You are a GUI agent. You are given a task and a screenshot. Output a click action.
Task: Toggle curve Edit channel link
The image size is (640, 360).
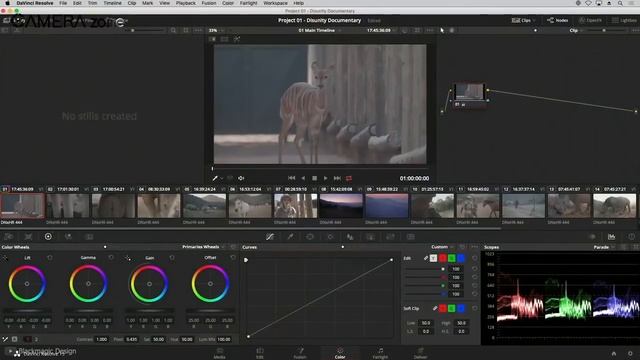426,258
